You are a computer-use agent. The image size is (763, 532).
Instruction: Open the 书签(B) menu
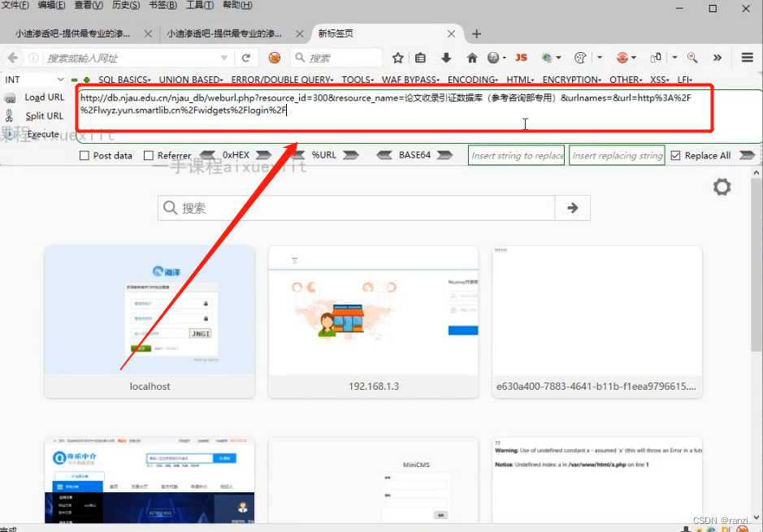(x=163, y=5)
